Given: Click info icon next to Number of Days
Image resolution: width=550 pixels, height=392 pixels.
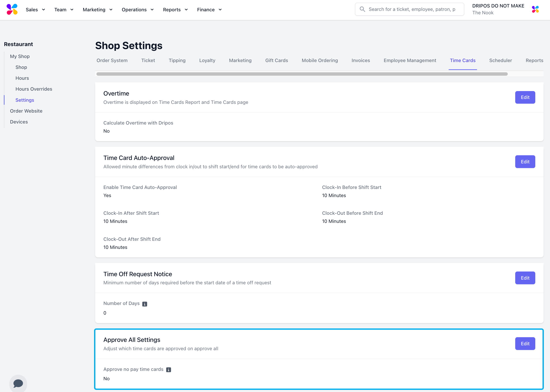Looking at the screenshot, I should [145, 304].
